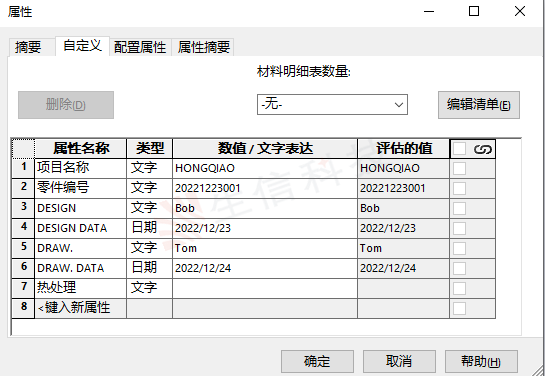
Task: Select row header number 4
Action: (23, 228)
